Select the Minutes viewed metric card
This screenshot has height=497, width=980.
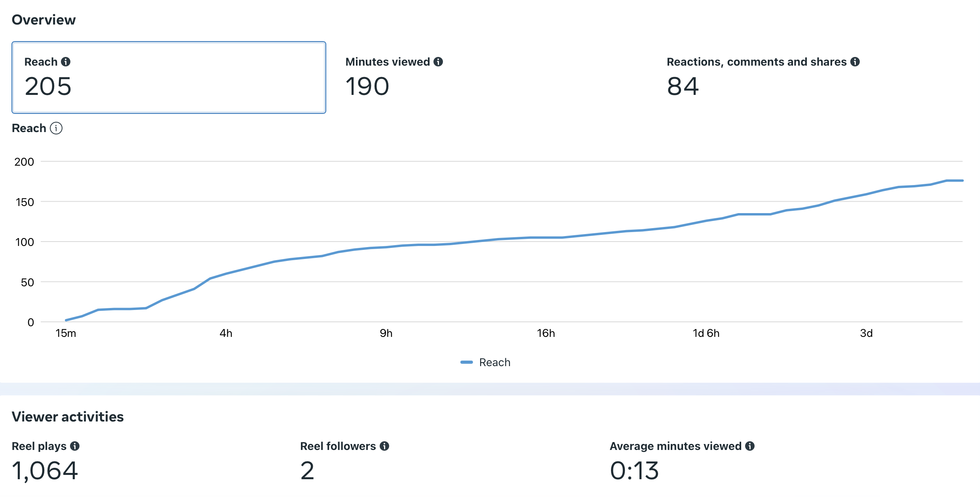(x=490, y=77)
